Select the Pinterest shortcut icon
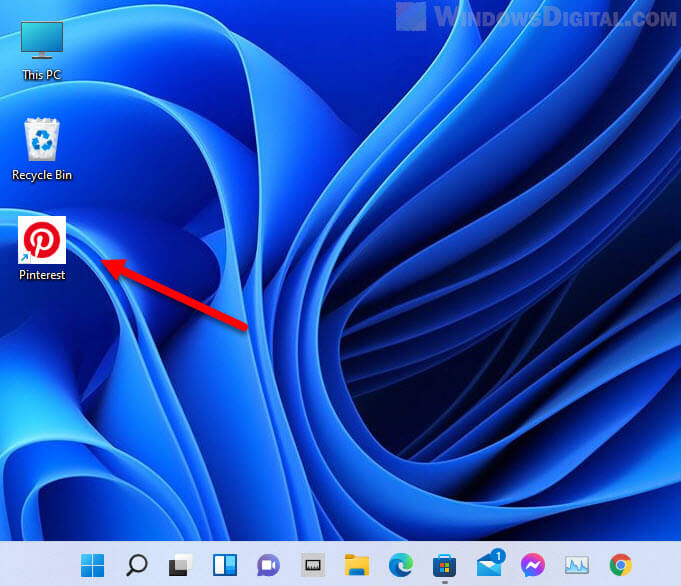The height and width of the screenshot is (586, 681). [x=42, y=240]
